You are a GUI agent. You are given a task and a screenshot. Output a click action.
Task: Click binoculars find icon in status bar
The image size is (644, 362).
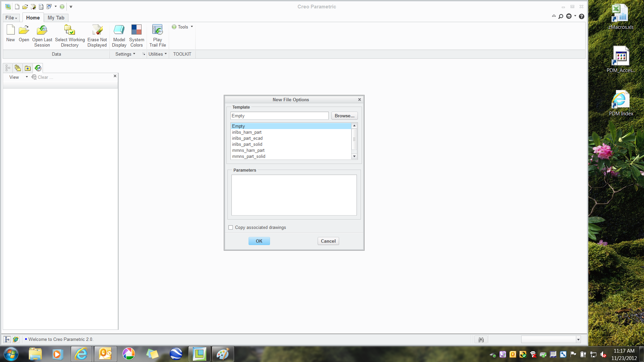(x=481, y=340)
